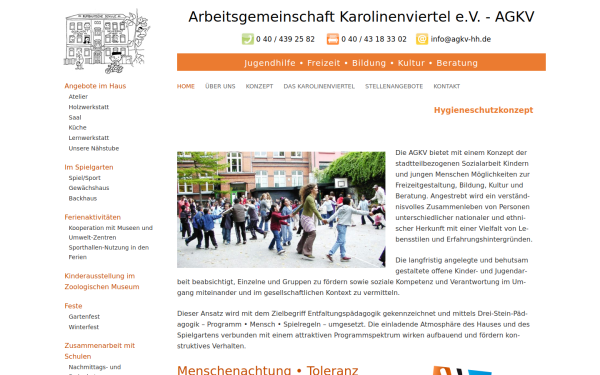Click the orange fax icon
The width and height of the screenshot is (600, 375).
point(333,39)
